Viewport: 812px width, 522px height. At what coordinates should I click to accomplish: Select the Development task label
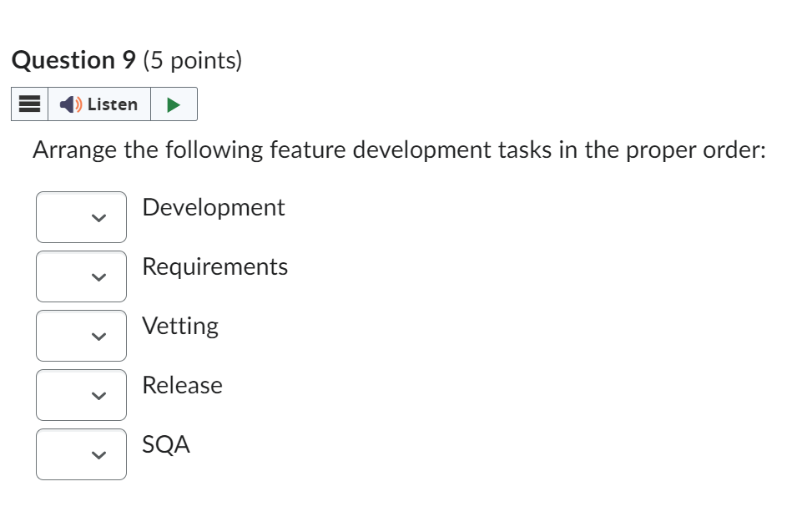point(213,208)
